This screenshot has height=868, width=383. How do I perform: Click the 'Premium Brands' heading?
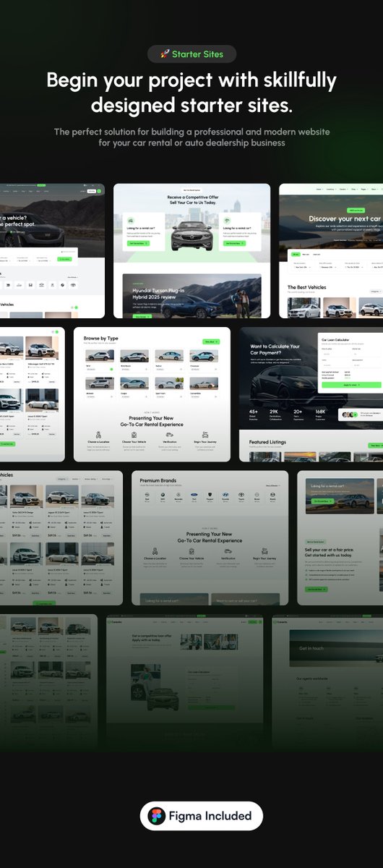coord(159,480)
